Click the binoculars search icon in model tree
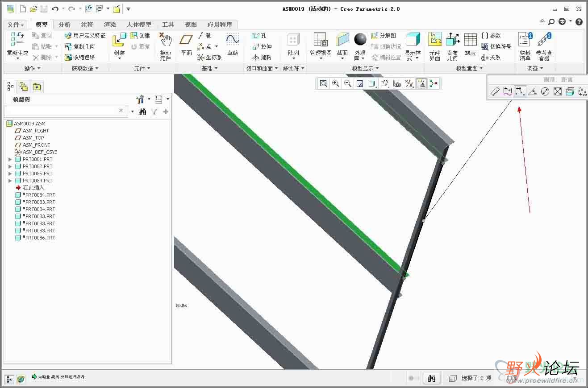 click(142, 112)
